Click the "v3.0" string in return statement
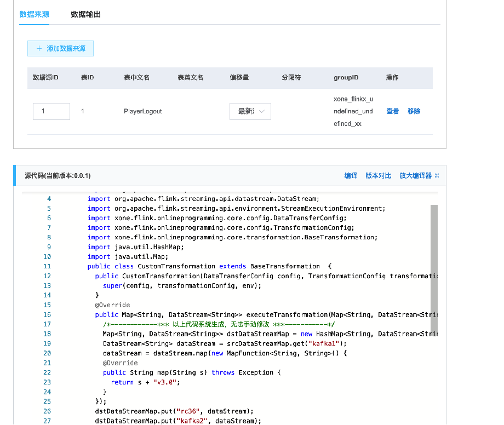This screenshot has width=504, height=425. 165,382
